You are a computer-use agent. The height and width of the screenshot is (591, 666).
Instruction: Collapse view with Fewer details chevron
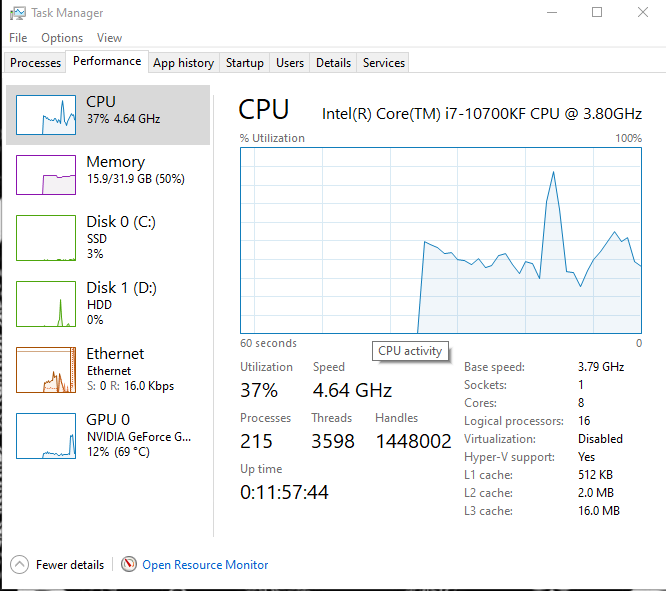coord(20,565)
